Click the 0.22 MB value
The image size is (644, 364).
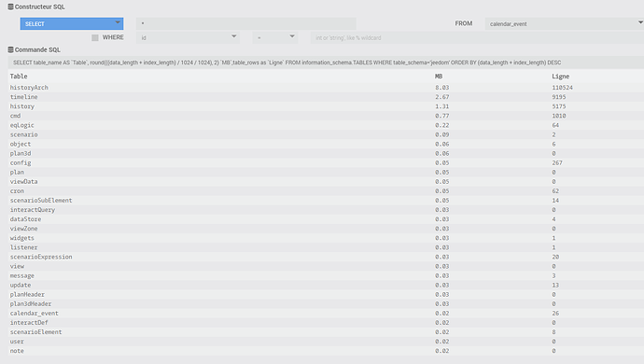(x=441, y=125)
